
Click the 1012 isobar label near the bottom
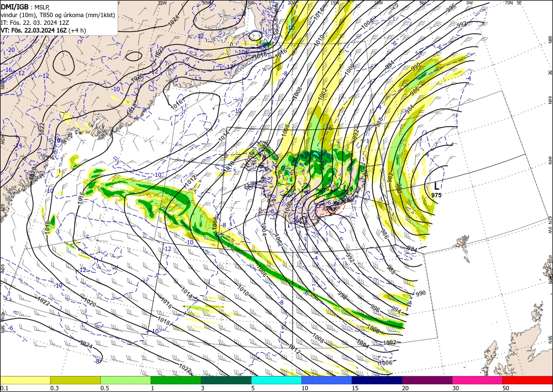point(294,349)
